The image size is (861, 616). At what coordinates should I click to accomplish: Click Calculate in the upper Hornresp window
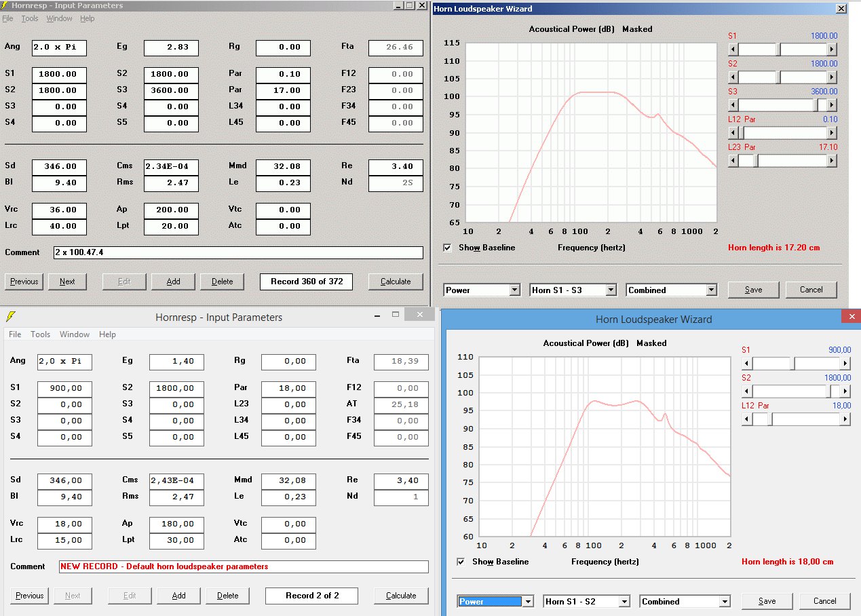396,282
